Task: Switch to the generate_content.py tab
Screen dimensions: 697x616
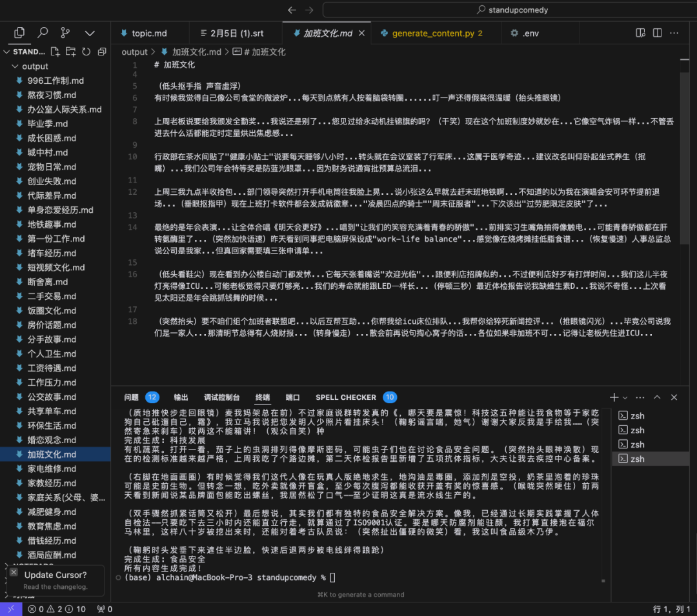Action: click(x=431, y=33)
